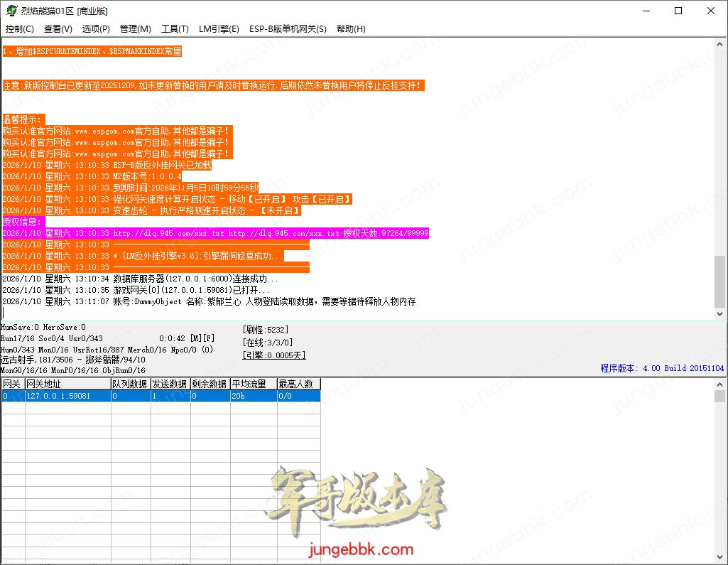
Task: Open the 帮助(H) menu
Action: point(351,29)
